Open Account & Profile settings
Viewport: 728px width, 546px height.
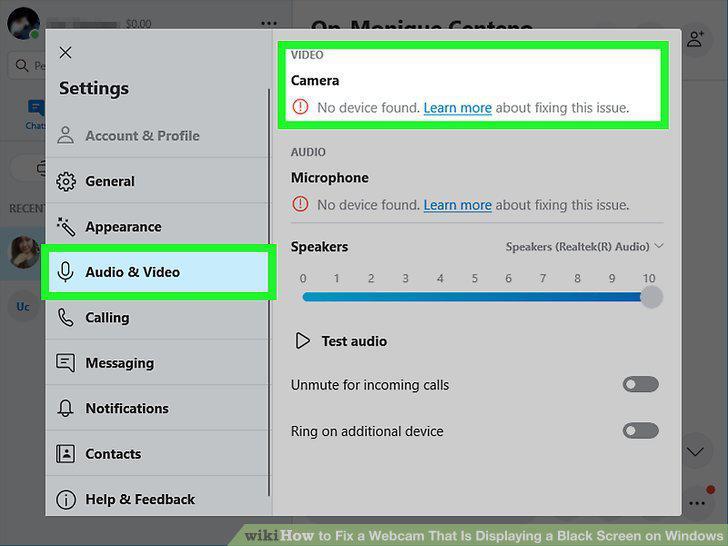coord(158,136)
